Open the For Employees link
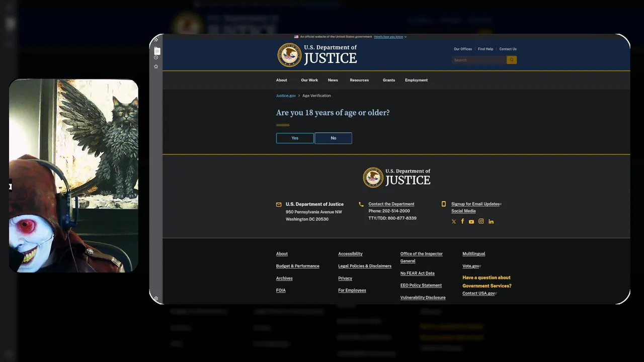644x362 pixels. tap(352, 290)
